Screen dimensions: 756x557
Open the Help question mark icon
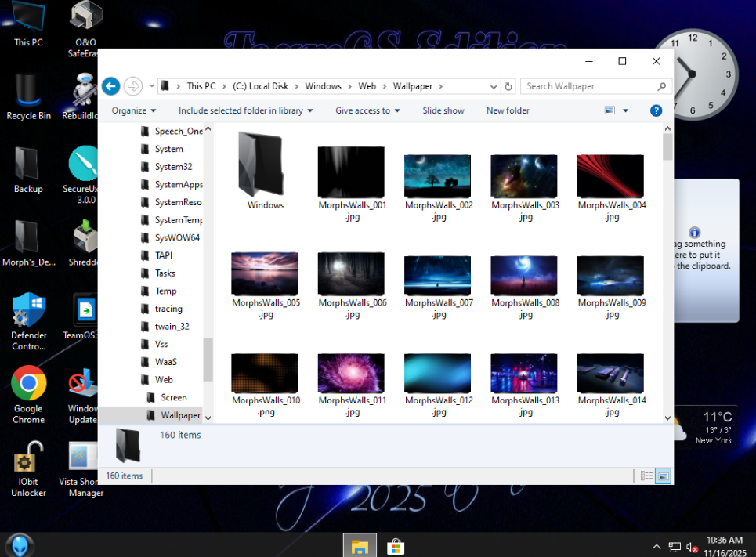click(x=657, y=110)
